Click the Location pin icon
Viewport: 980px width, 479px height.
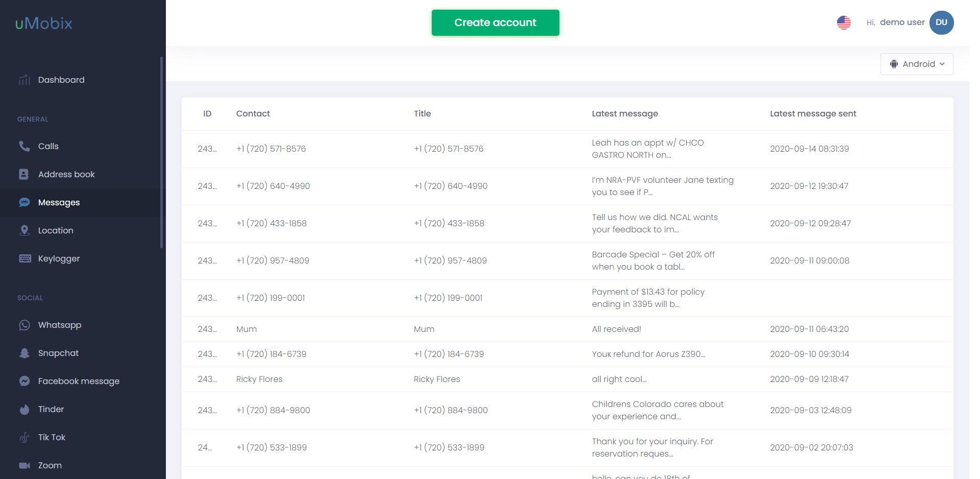pyautogui.click(x=24, y=230)
